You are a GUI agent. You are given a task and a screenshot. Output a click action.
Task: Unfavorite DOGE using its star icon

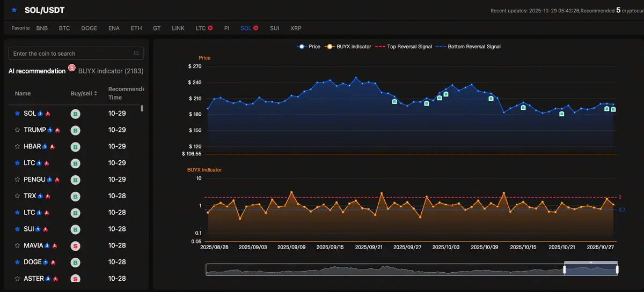pyautogui.click(x=17, y=263)
